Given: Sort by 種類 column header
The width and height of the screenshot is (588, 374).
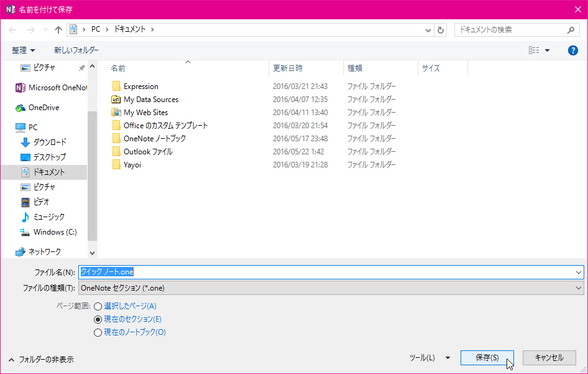Looking at the screenshot, I should (x=355, y=68).
